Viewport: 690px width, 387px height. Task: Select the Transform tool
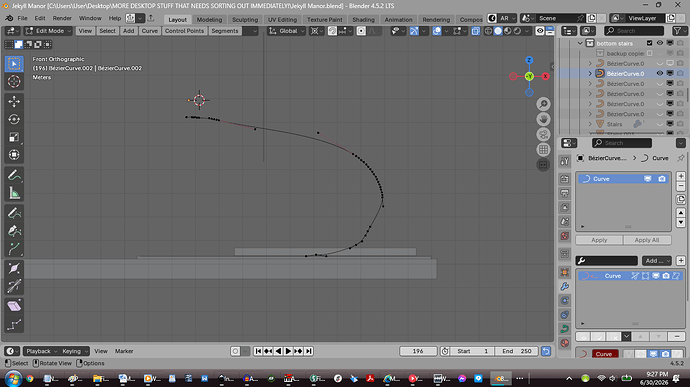click(x=14, y=155)
